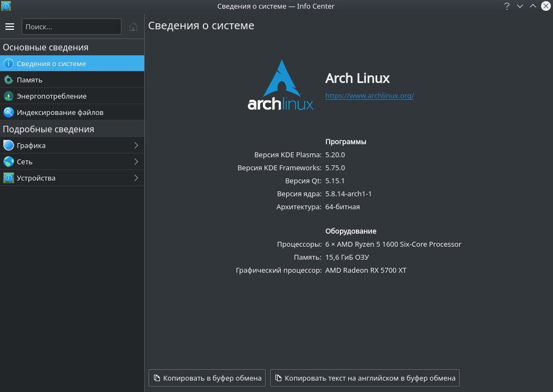Click the AMD Radeon RX 5700 XT text

click(366, 271)
